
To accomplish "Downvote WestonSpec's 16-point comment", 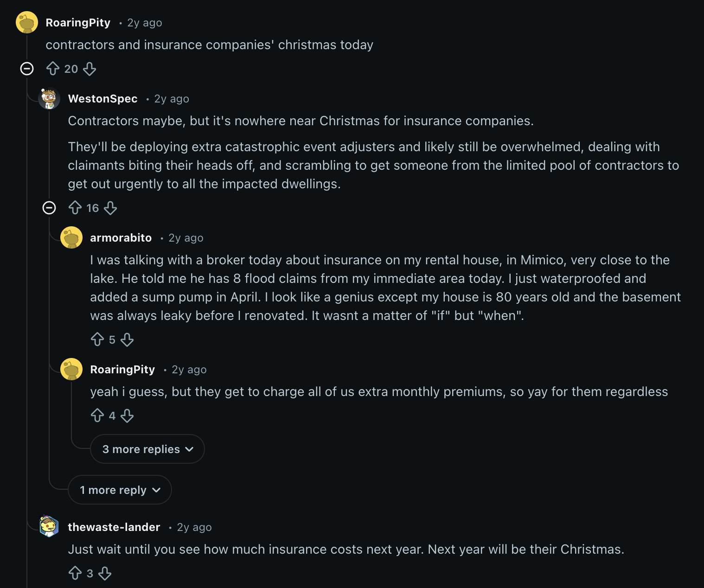I will (110, 208).
